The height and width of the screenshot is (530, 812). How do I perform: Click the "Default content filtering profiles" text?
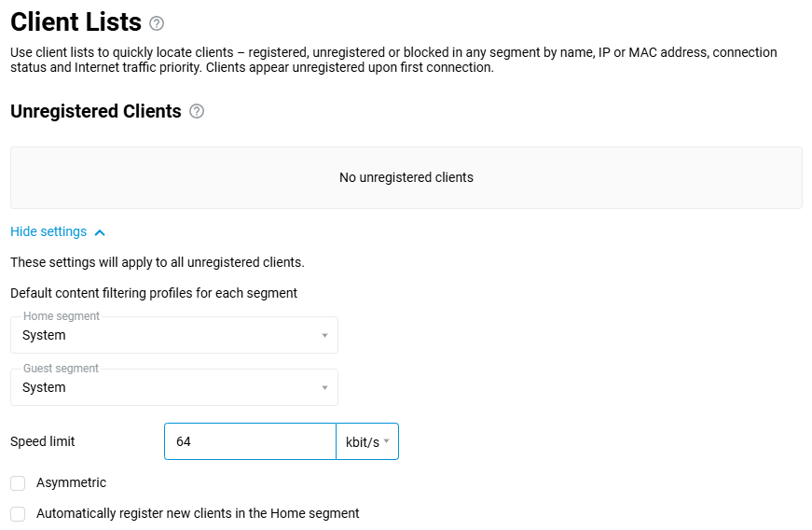click(154, 293)
